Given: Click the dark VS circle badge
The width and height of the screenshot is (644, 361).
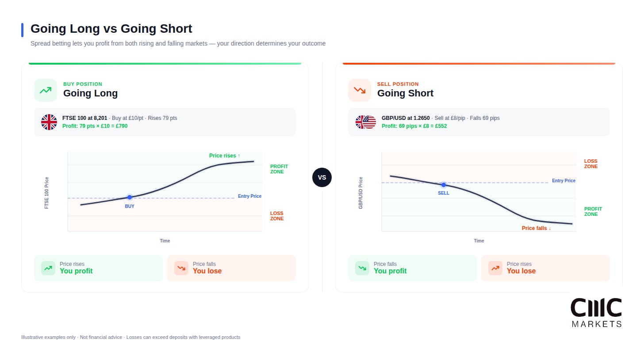Looking at the screenshot, I should click(x=322, y=177).
